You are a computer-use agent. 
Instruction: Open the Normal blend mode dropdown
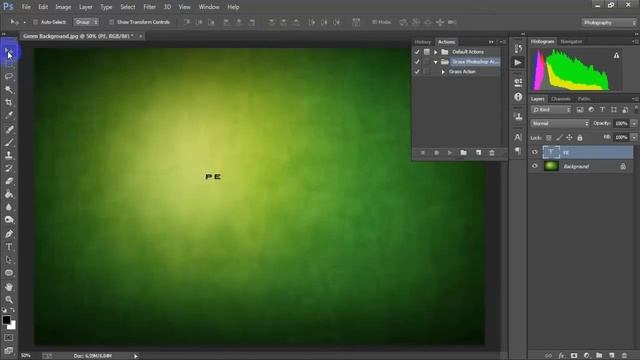pyautogui.click(x=560, y=123)
